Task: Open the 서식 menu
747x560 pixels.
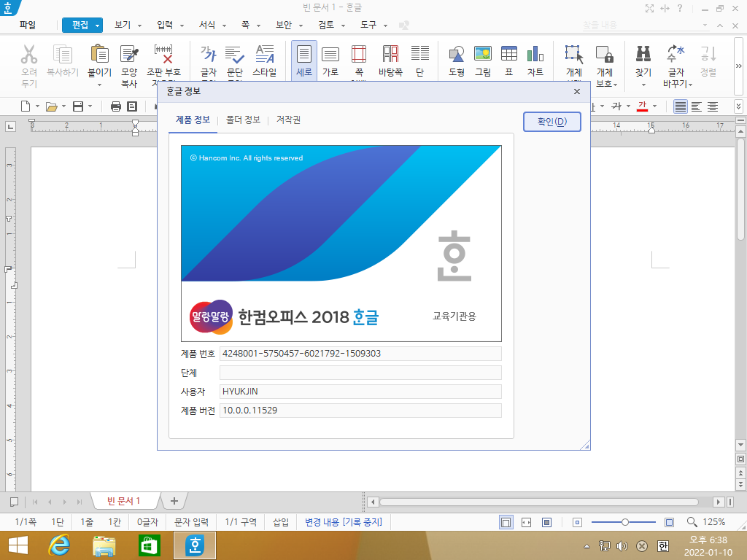Action: pyautogui.click(x=212, y=25)
